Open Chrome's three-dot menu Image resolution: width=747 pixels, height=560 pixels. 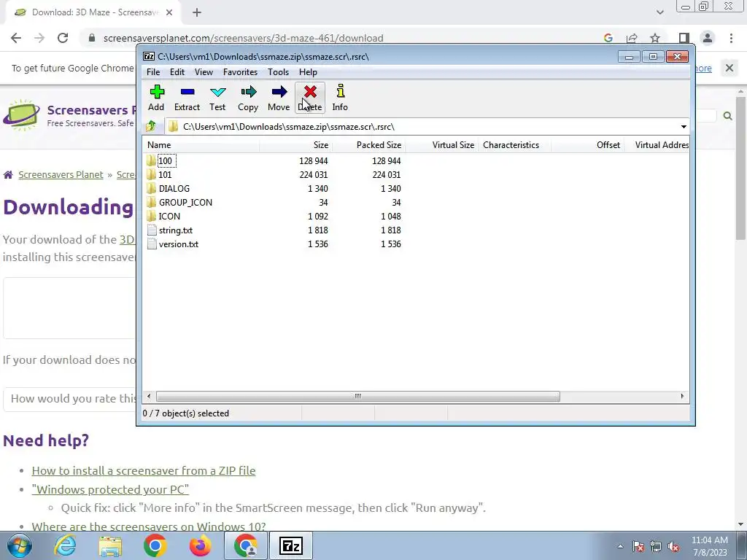[x=731, y=38]
